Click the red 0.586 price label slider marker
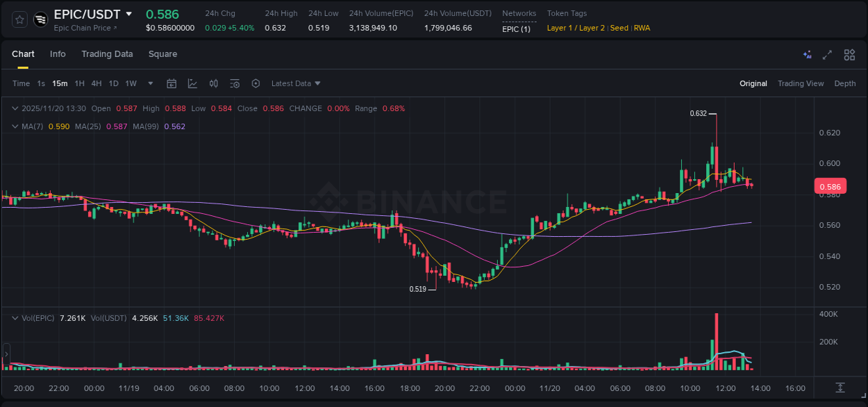 point(831,186)
